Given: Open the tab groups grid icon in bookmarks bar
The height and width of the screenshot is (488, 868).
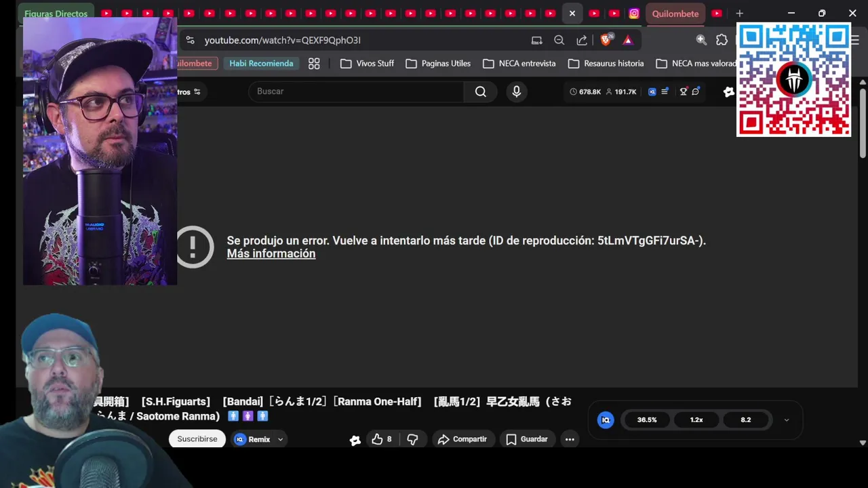Looking at the screenshot, I should coord(314,63).
